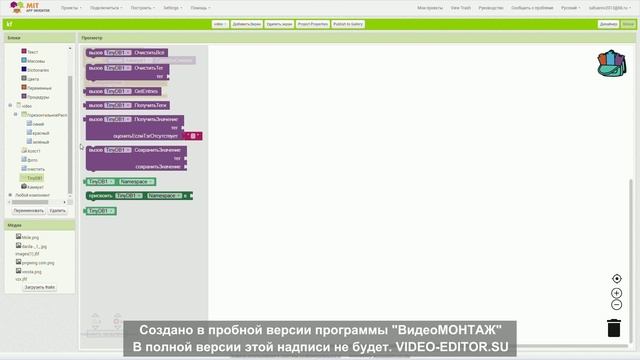Click the Холст canvas component icon
The height and width of the screenshot is (360, 640).
[24, 150]
